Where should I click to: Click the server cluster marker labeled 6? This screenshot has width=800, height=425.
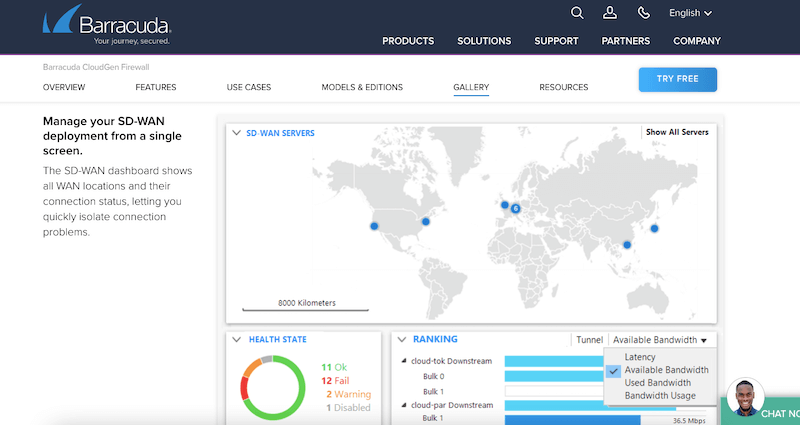click(515, 208)
